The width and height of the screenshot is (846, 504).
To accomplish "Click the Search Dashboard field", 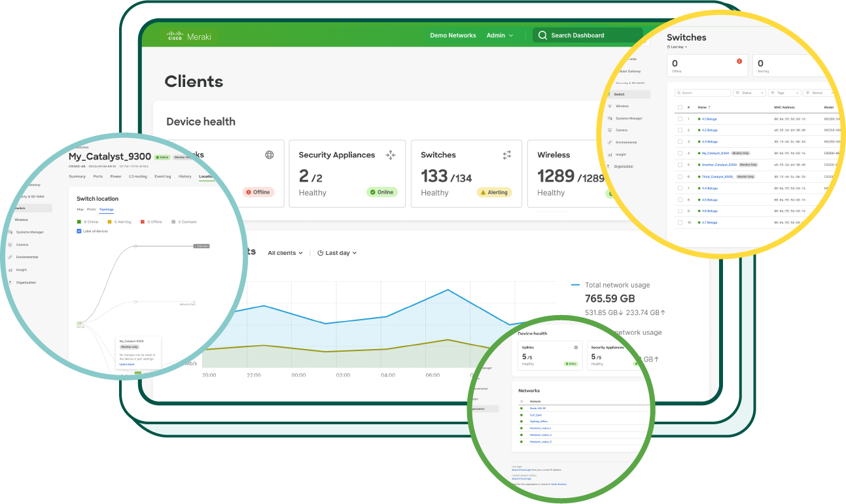I will 588,35.
